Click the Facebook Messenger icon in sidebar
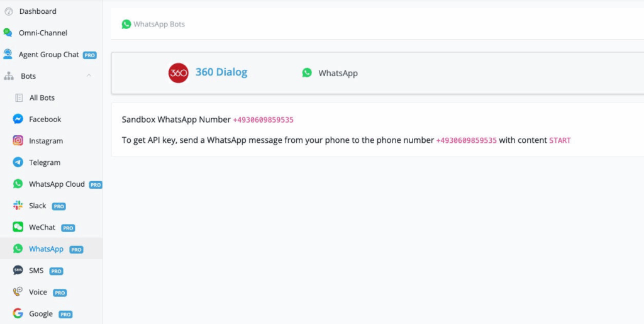 (x=18, y=120)
